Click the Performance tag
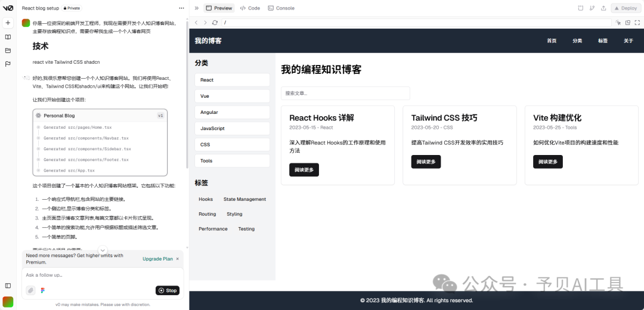The width and height of the screenshot is (644, 310). (213, 229)
